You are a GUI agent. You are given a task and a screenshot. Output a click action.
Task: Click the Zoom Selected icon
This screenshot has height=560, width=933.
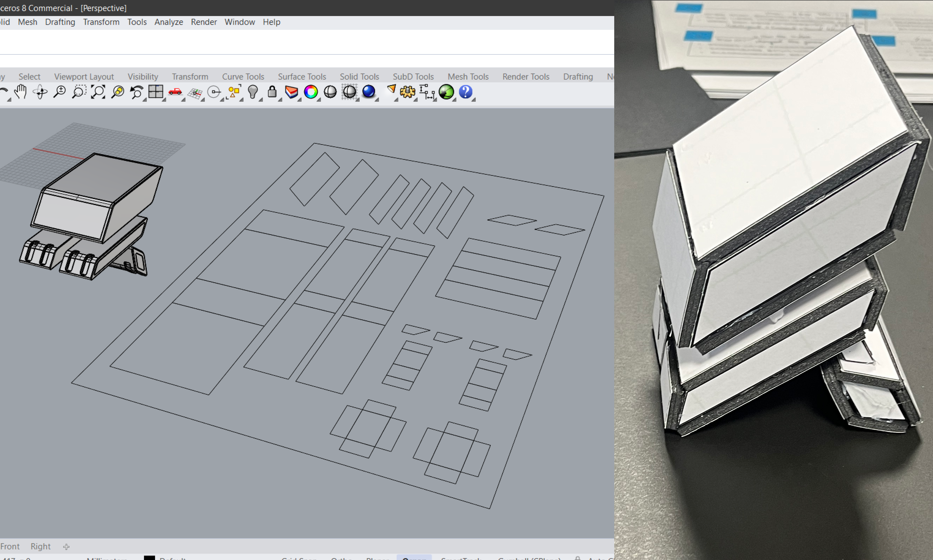pyautogui.click(x=118, y=92)
